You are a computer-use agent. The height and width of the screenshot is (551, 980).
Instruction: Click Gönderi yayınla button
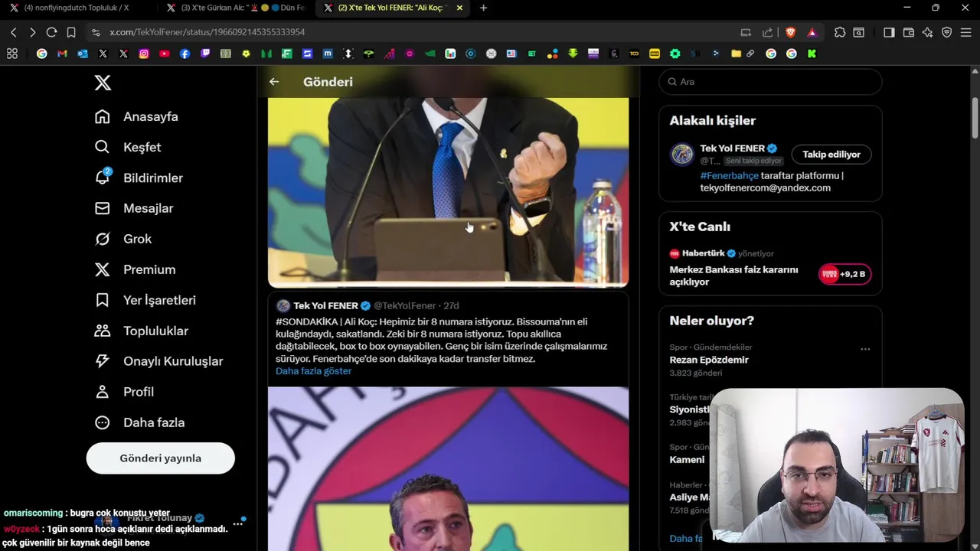pos(161,458)
